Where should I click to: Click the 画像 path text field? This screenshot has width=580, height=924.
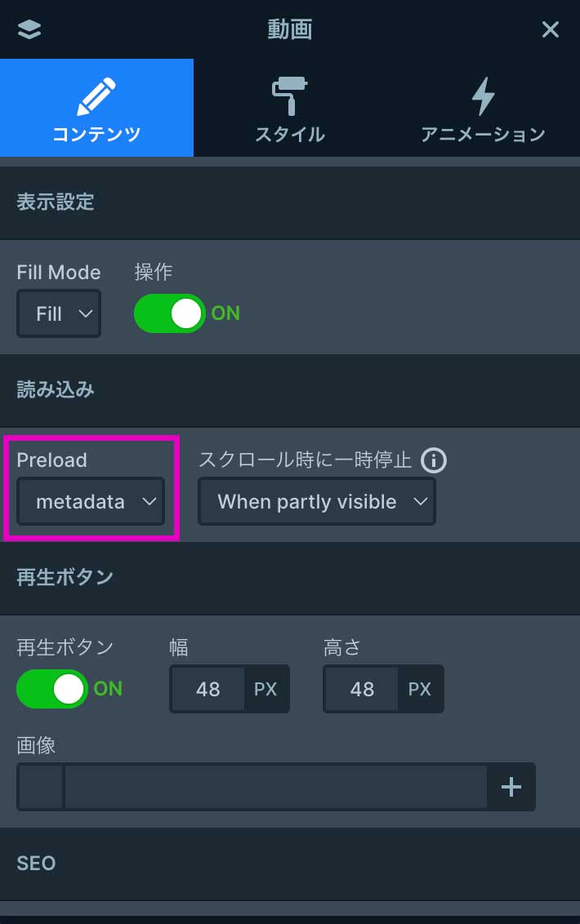[x=275, y=787]
